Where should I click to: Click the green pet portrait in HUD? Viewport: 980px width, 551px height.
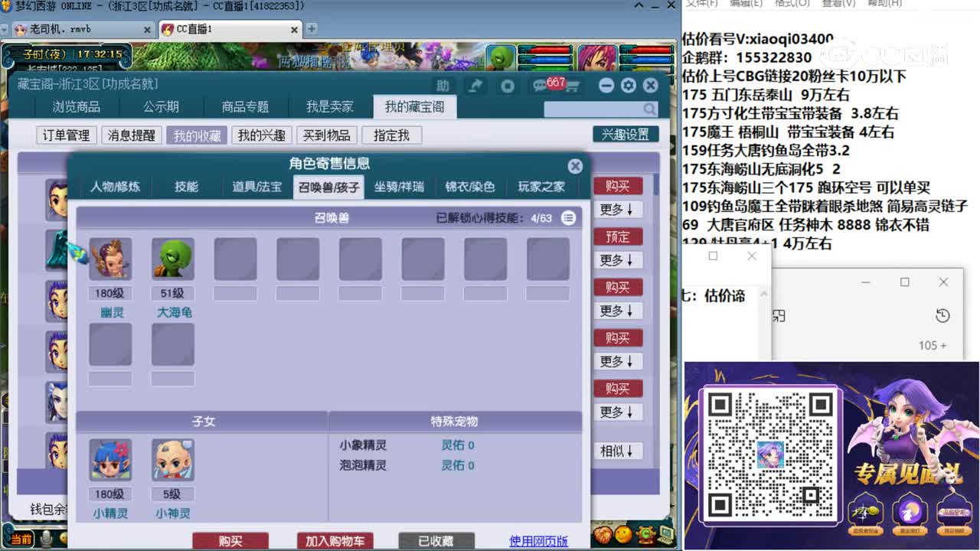pyautogui.click(x=501, y=58)
